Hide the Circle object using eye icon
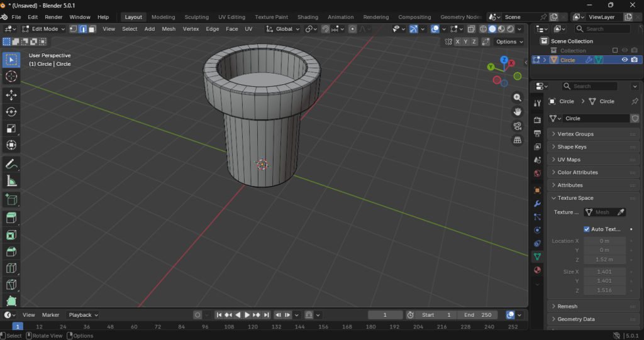Image resolution: width=644 pixels, height=340 pixels. pyautogui.click(x=625, y=60)
